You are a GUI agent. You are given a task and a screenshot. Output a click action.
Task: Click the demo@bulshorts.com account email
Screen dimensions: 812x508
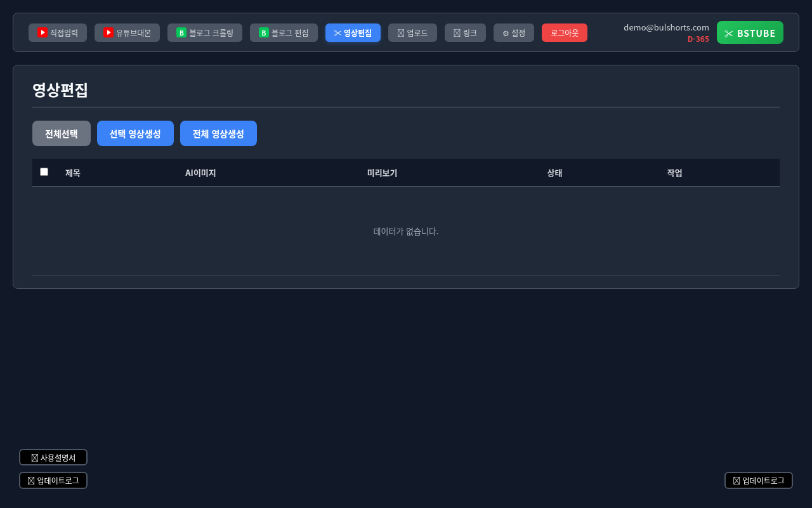pyautogui.click(x=666, y=27)
